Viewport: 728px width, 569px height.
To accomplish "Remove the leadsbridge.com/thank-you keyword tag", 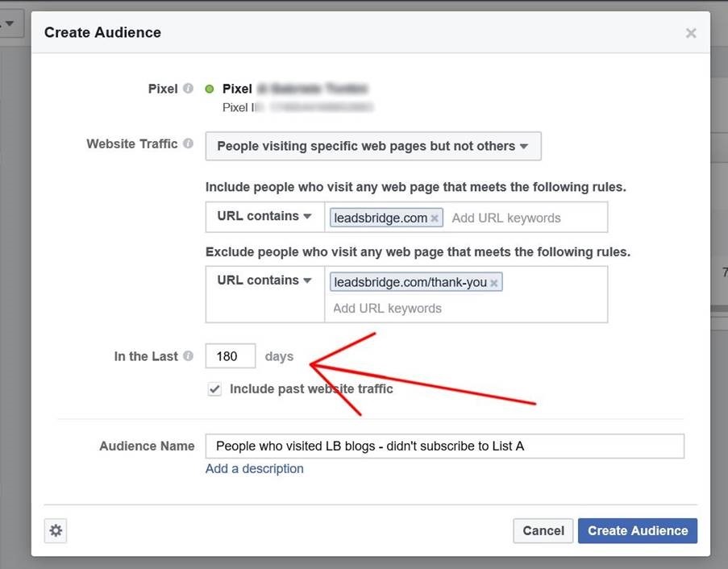I will coord(493,283).
